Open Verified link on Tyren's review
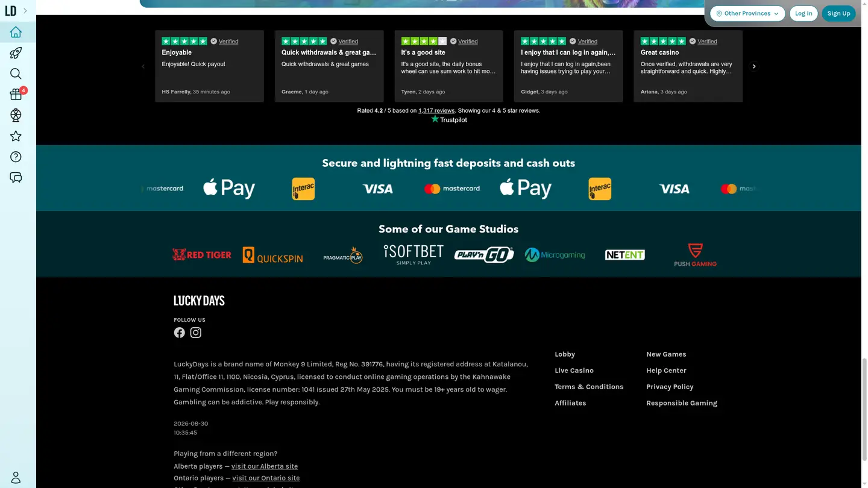This screenshot has width=868, height=488. pyautogui.click(x=468, y=42)
